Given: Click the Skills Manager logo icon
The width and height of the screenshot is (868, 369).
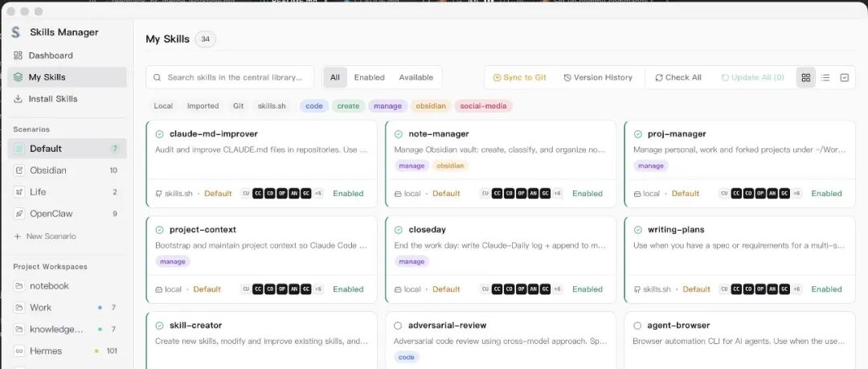Looking at the screenshot, I should tap(15, 32).
